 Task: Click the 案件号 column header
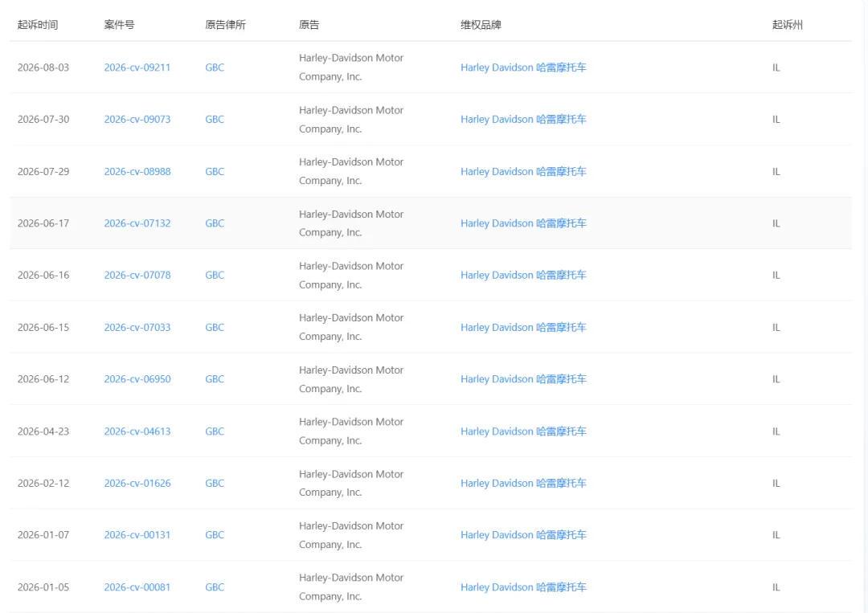[x=119, y=25]
